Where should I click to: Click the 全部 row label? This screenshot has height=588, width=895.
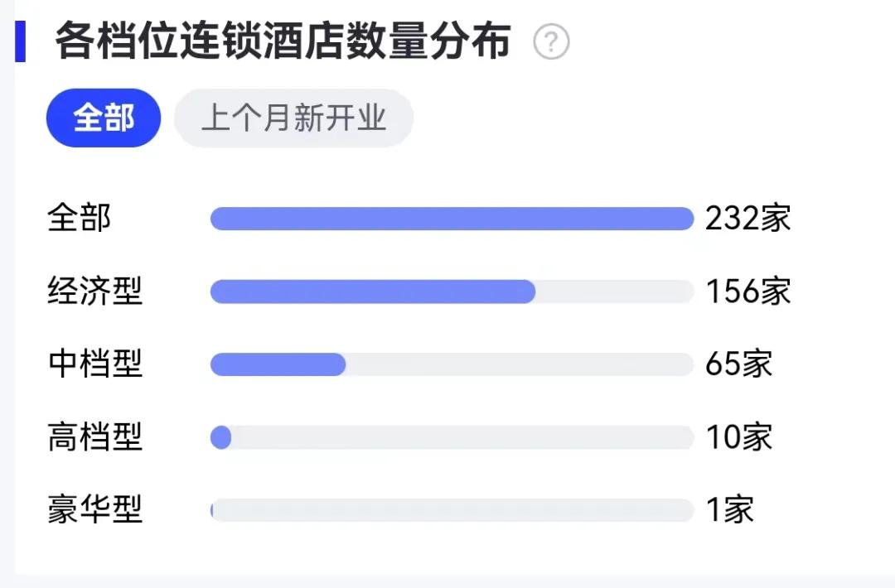coord(80,219)
